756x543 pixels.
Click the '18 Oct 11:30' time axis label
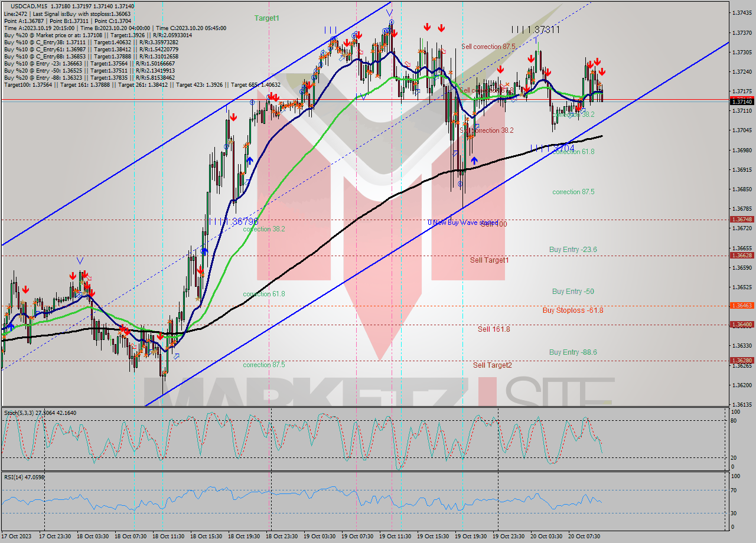(167, 537)
